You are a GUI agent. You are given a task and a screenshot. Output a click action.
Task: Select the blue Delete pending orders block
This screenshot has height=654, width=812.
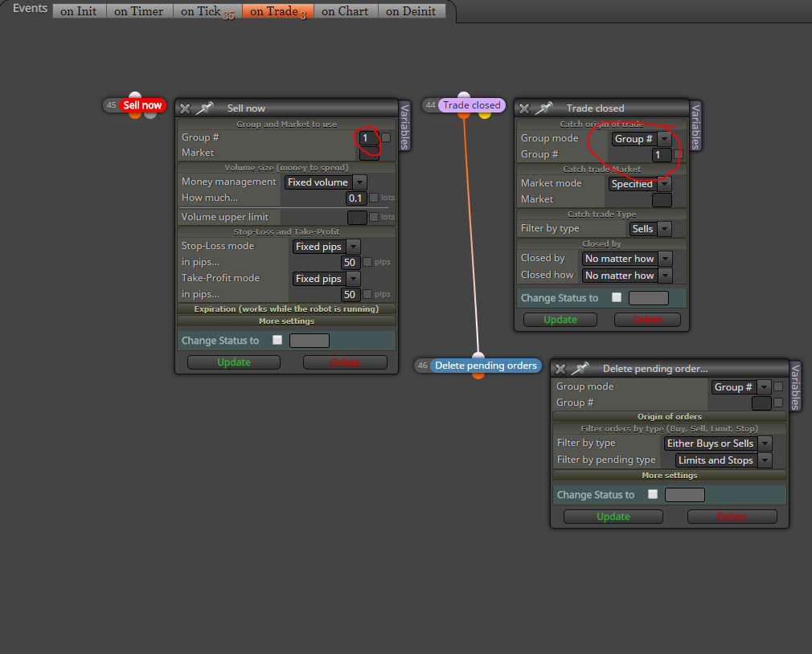pyautogui.click(x=486, y=366)
